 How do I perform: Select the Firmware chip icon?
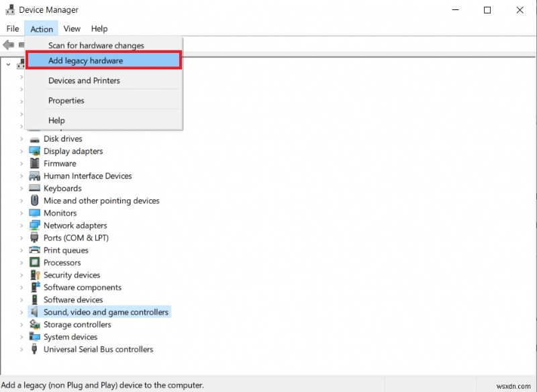(x=34, y=163)
